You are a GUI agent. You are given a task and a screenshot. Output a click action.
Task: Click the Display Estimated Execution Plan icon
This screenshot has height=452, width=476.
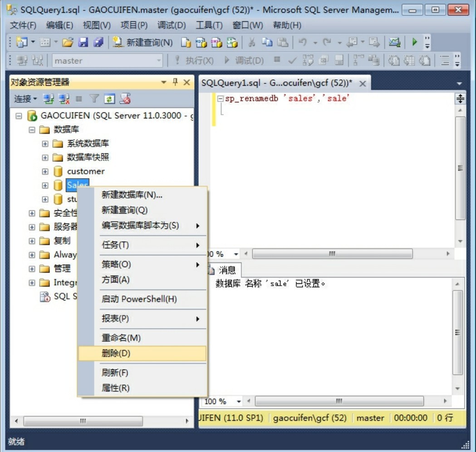tap(308, 60)
